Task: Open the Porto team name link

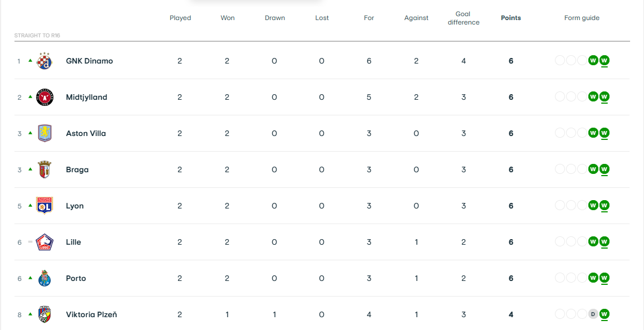Action: coord(76,278)
